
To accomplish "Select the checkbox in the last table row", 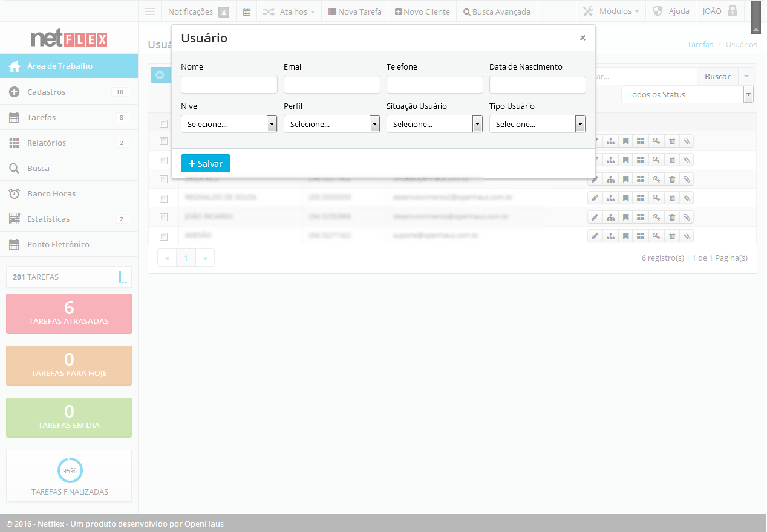I will click(x=163, y=236).
